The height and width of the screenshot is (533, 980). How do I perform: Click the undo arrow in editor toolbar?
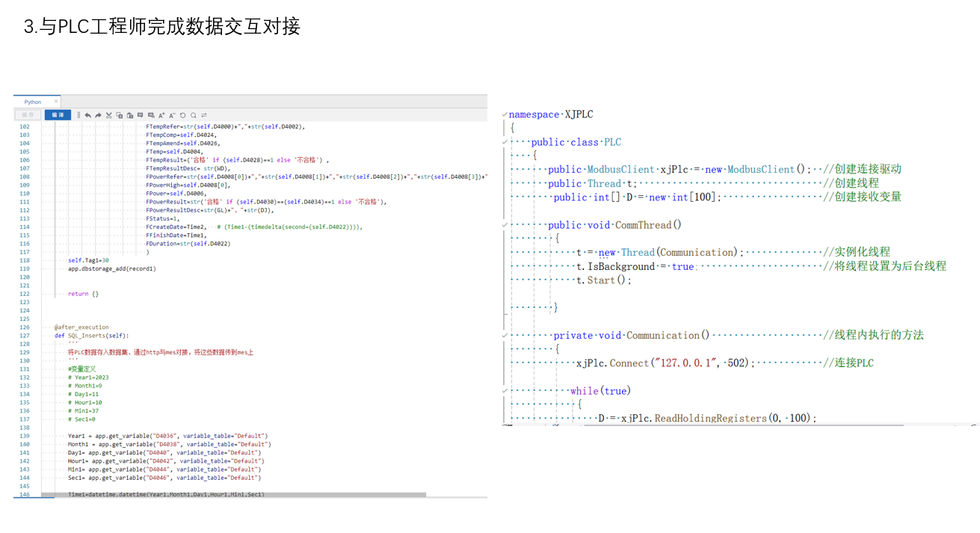pos(87,115)
